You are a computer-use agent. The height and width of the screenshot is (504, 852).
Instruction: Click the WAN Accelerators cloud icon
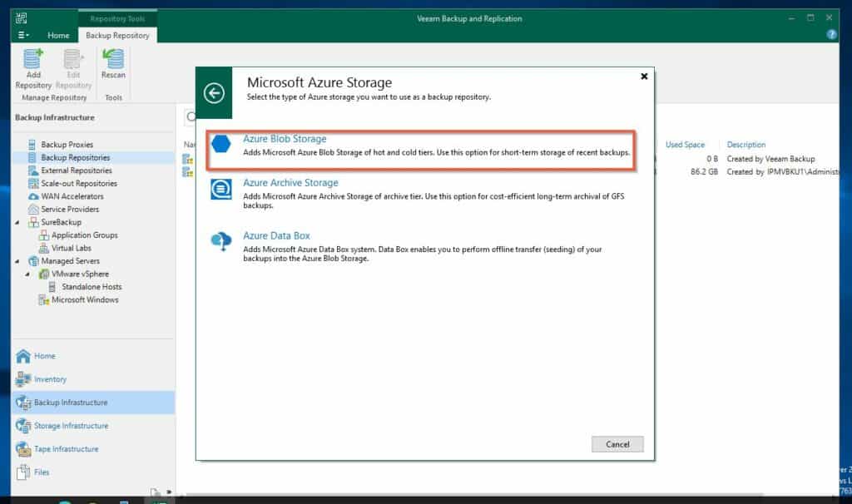point(33,196)
